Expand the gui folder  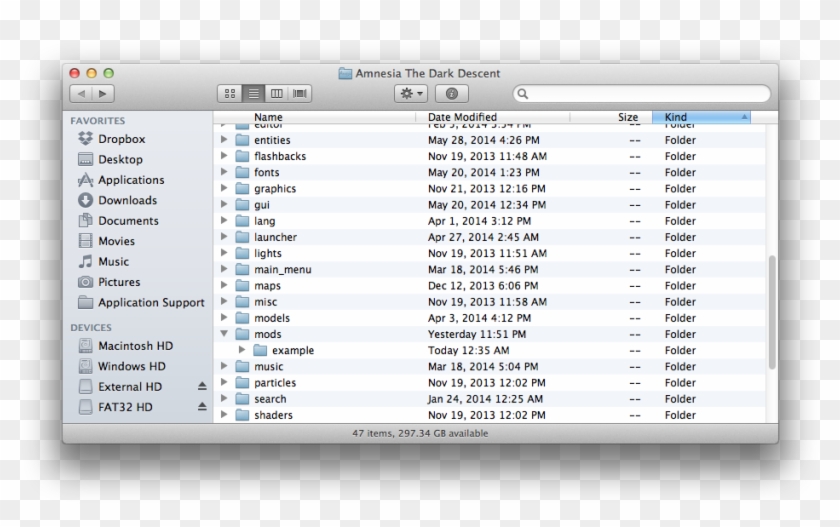224,205
